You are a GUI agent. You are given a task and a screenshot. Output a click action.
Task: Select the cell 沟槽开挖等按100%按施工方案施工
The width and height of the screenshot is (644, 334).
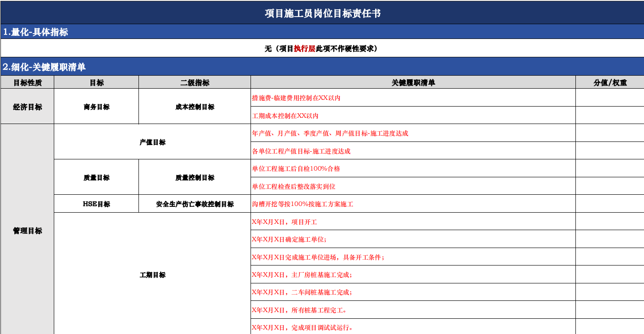coord(413,204)
